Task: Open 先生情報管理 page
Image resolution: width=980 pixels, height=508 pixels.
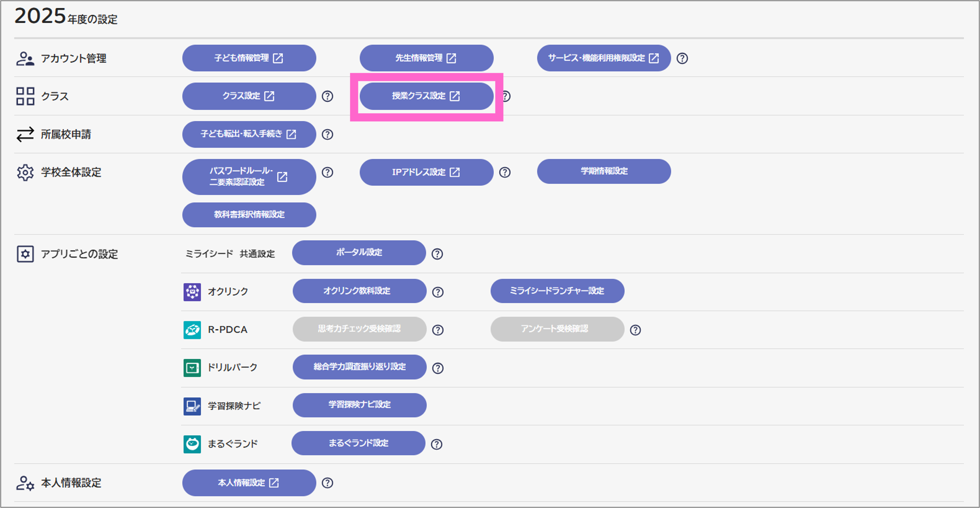Action: tap(426, 58)
